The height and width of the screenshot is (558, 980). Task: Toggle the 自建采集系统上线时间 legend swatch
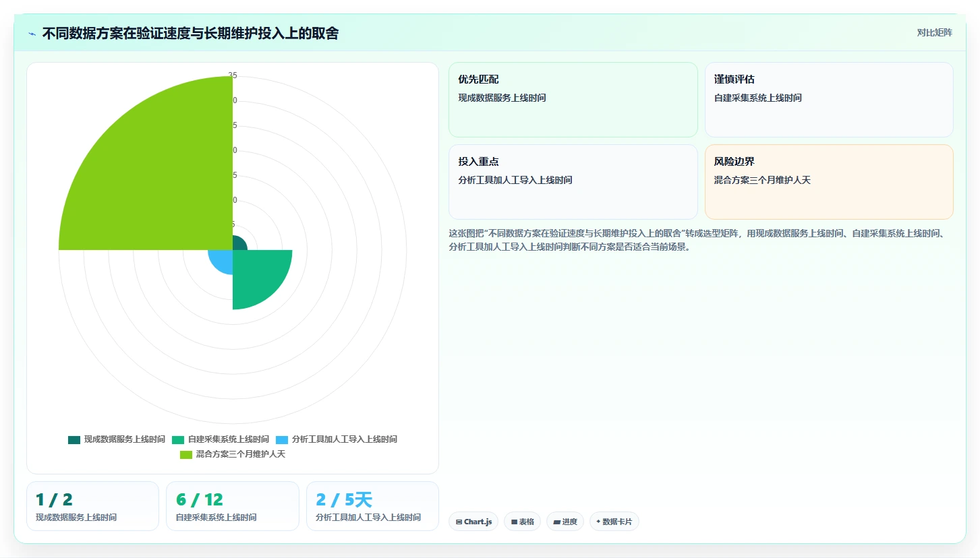178,439
